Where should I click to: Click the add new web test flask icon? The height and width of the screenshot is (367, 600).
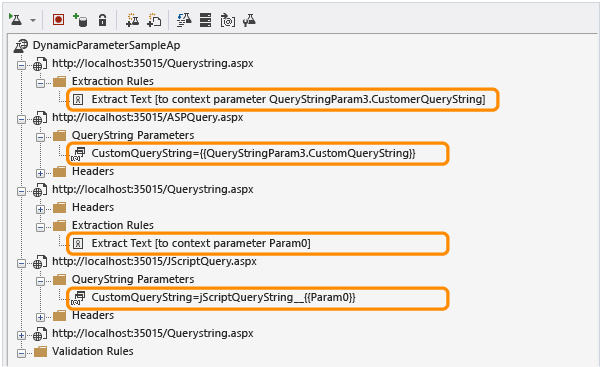(x=132, y=20)
